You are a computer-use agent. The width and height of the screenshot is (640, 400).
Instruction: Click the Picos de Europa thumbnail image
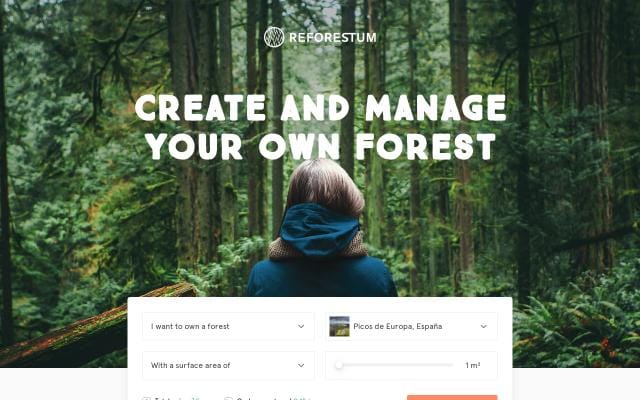[x=340, y=326]
